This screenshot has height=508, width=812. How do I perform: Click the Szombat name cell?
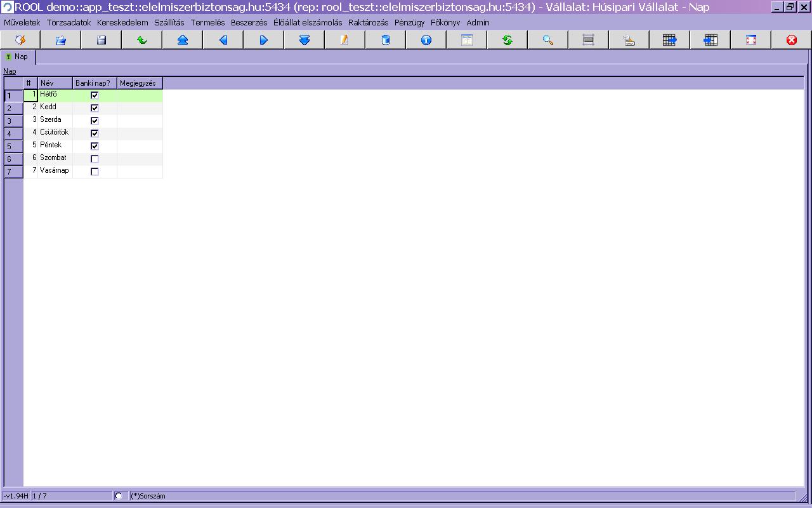[55, 159]
